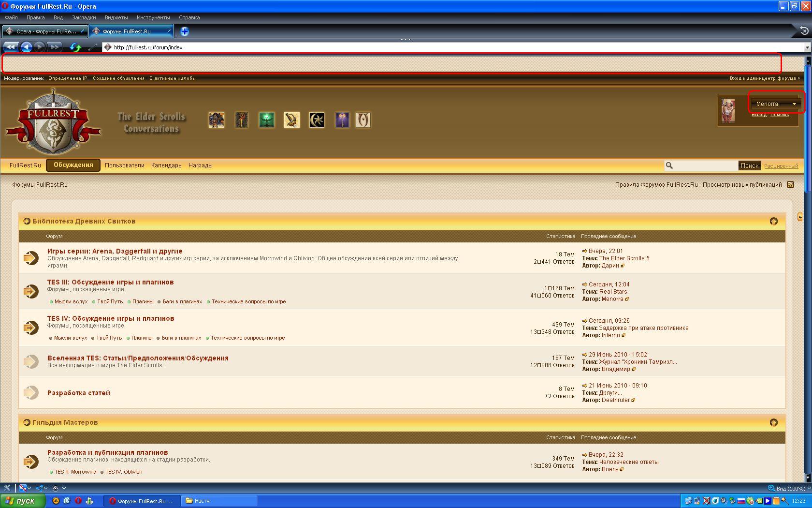Click the second game icon in the header
Image resolution: width=812 pixels, height=508 pixels.
tap(241, 120)
